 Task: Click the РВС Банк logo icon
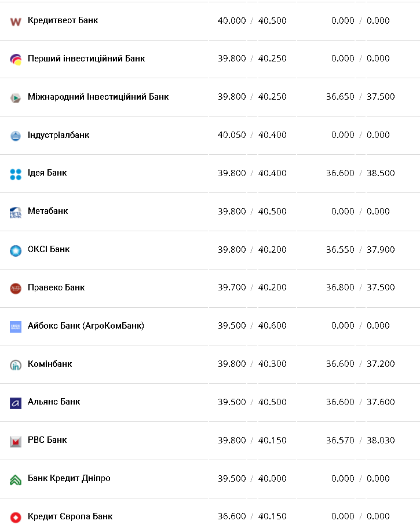click(16, 441)
